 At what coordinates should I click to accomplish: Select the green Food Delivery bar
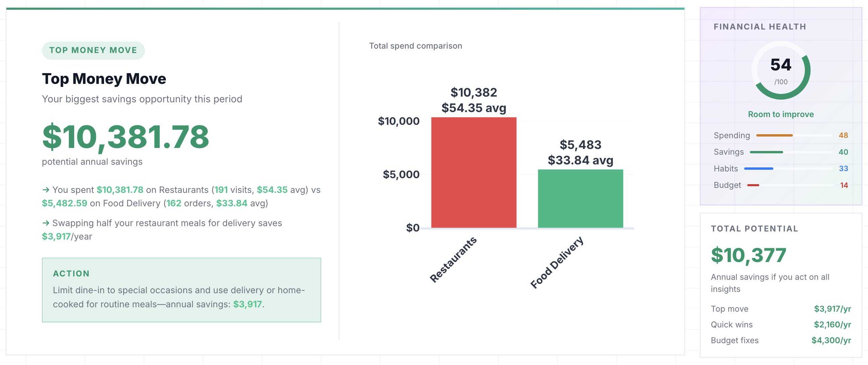(580, 199)
